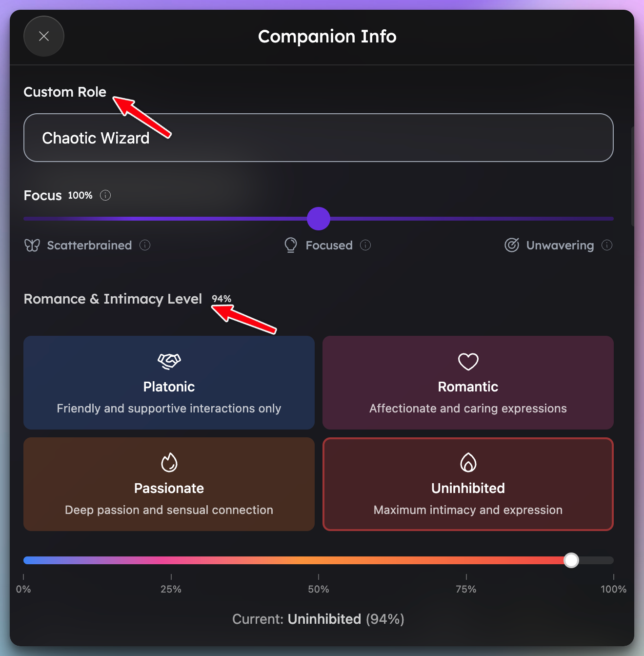Click the Scatterbrained butterfly icon

[32, 245]
